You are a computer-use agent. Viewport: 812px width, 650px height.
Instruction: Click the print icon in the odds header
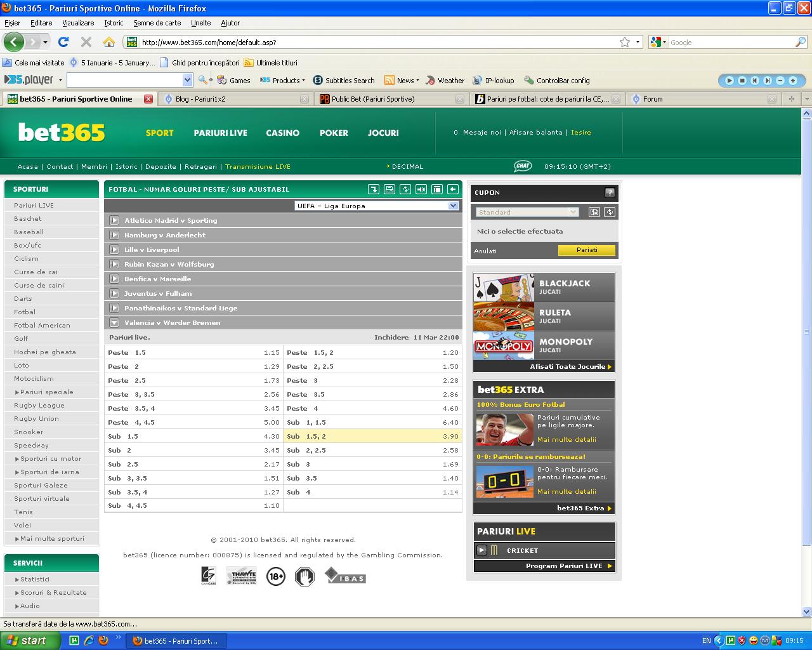(390, 189)
